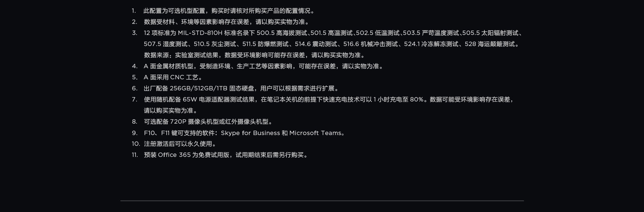Click the horizontal divider line below the footnotes
This screenshot has height=212, width=644.
322,201
